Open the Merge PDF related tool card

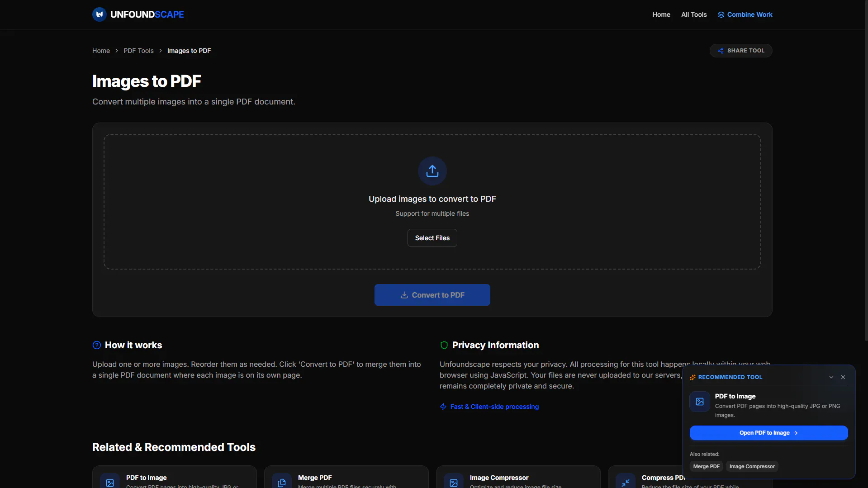click(346, 477)
